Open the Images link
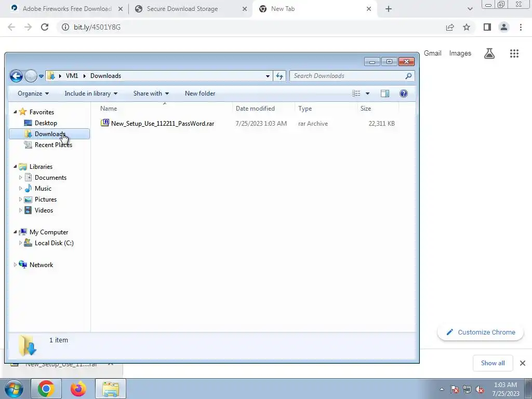The height and width of the screenshot is (399, 532). tap(460, 54)
